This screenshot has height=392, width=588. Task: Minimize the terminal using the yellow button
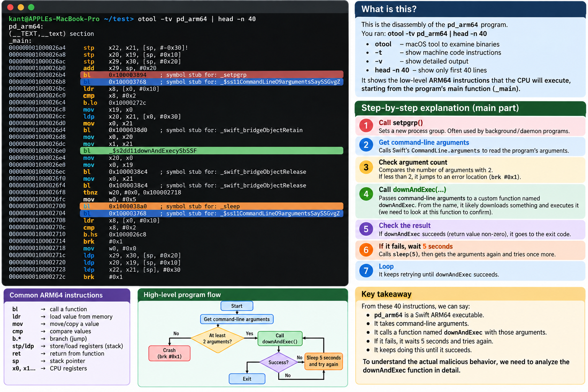21,7
